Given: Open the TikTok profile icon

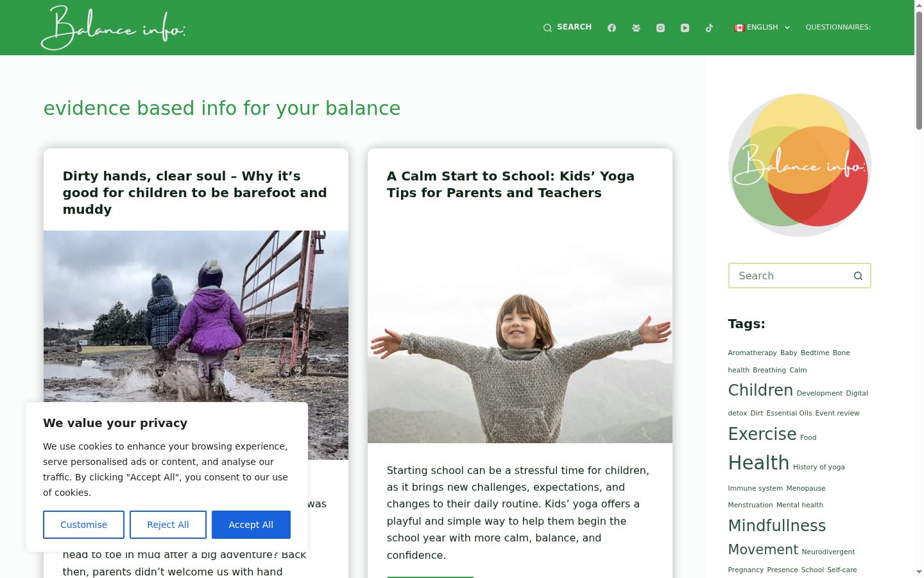Looking at the screenshot, I should pos(709,28).
